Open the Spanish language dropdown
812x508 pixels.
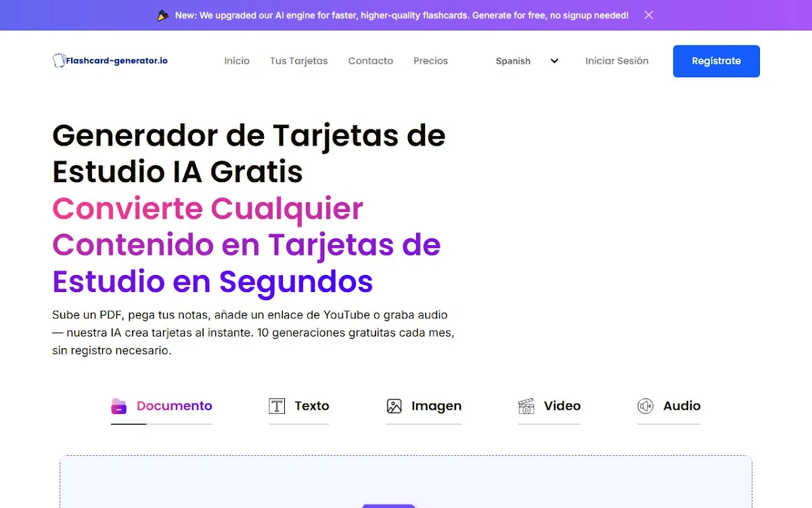[527, 61]
